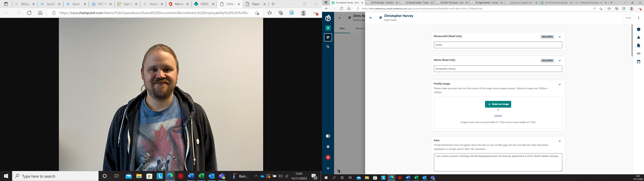Open the link references icon

pyautogui.click(x=638, y=53)
